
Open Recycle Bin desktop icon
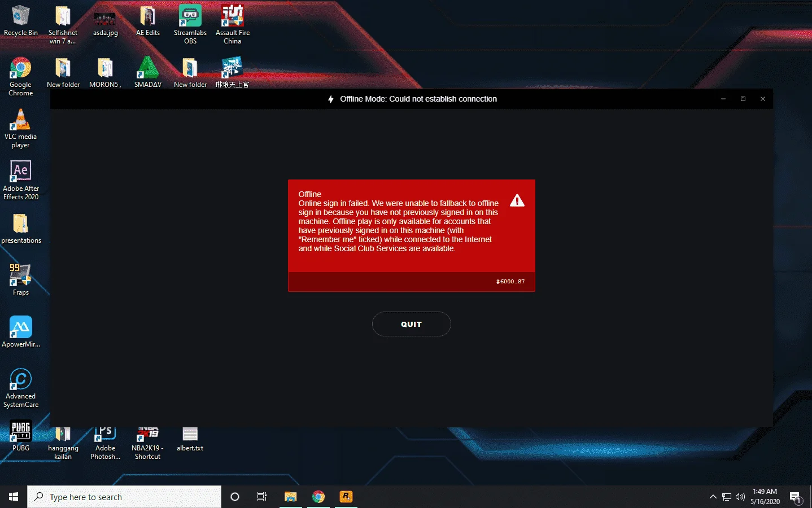21,21
